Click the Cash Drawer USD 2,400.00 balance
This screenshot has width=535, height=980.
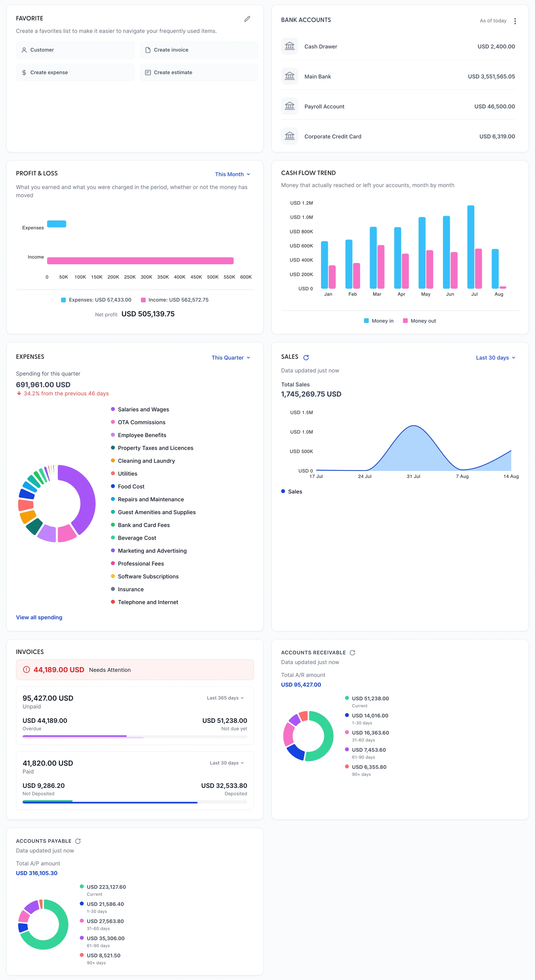[x=496, y=47]
